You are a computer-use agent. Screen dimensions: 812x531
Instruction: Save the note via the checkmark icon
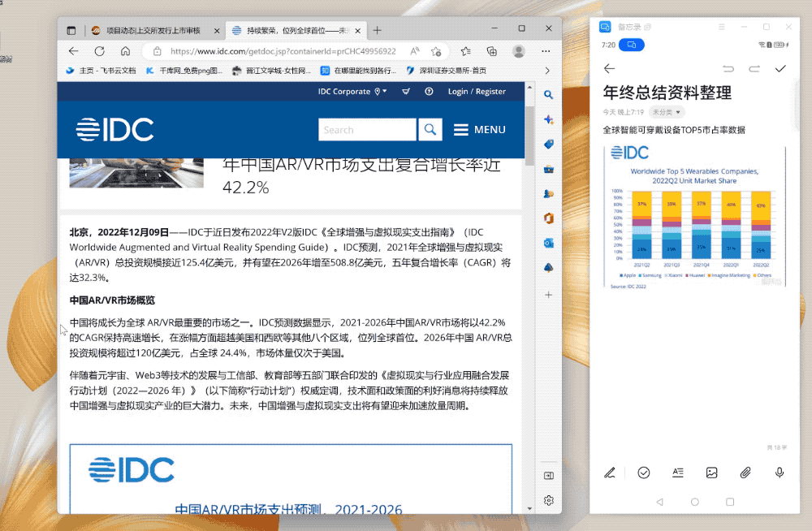coord(781,68)
